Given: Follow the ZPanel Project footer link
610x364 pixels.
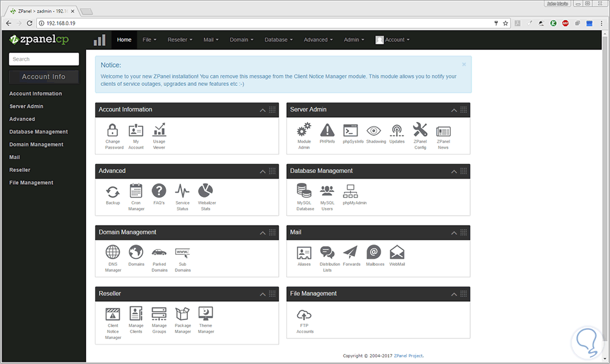Looking at the screenshot, I should (408, 355).
